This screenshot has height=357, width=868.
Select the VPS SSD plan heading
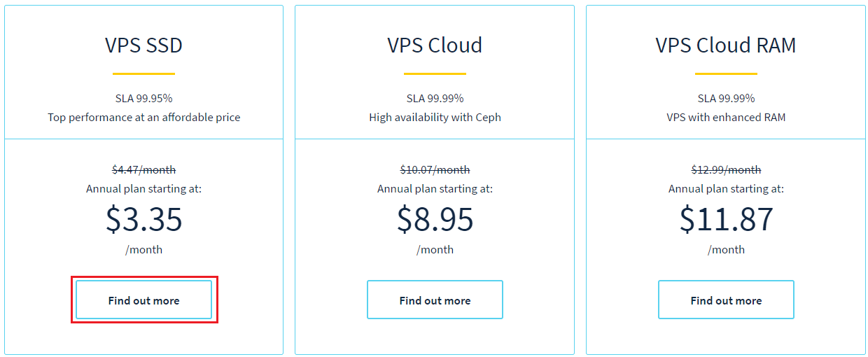coord(143,45)
